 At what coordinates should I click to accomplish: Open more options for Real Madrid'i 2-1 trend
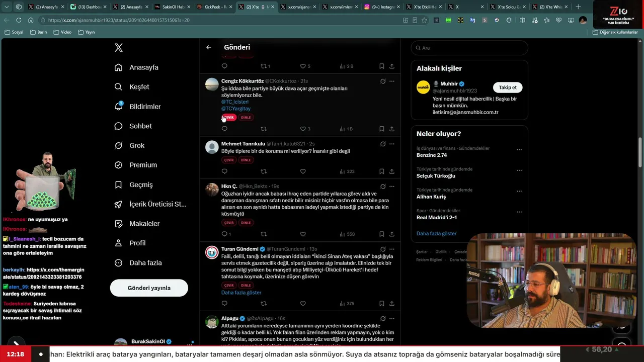pos(519,212)
